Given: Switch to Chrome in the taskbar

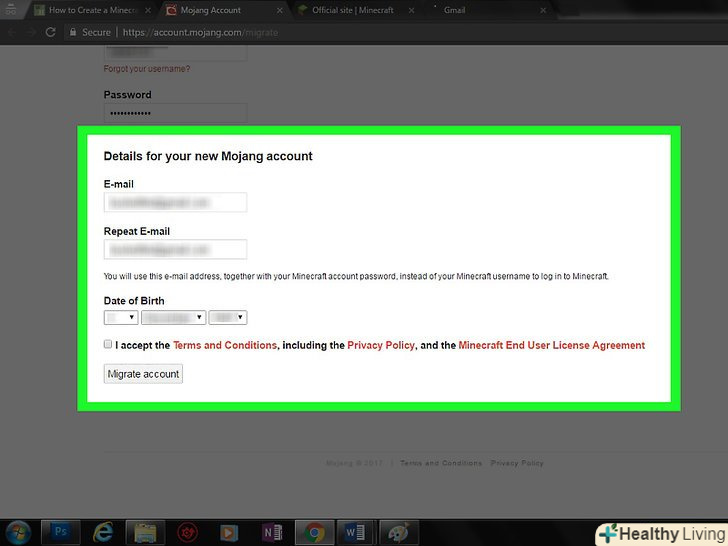Looking at the screenshot, I should [x=314, y=532].
